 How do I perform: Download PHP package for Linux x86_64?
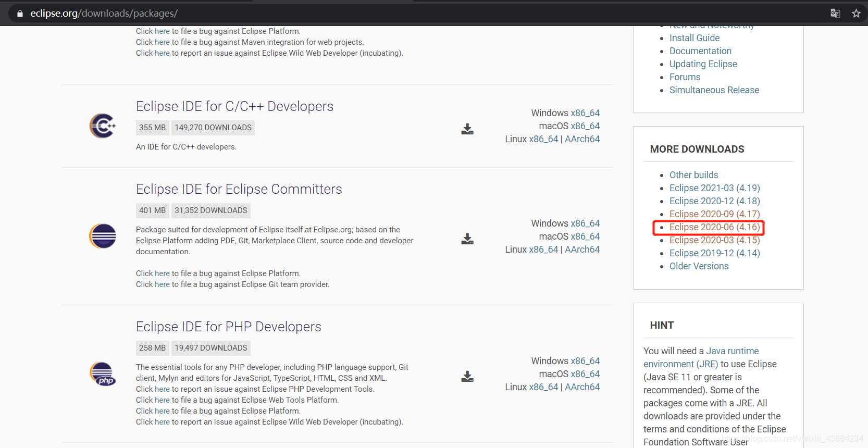(543, 387)
